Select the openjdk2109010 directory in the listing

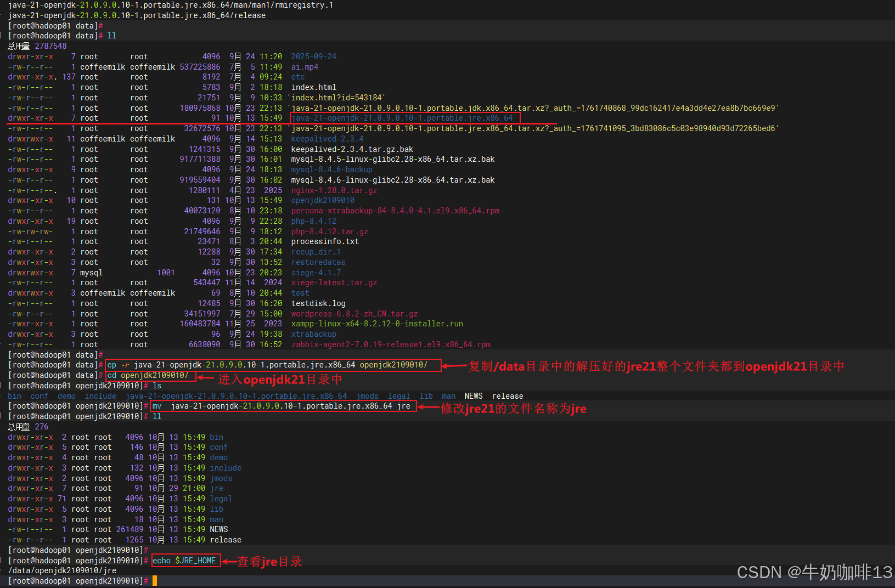coord(323,200)
